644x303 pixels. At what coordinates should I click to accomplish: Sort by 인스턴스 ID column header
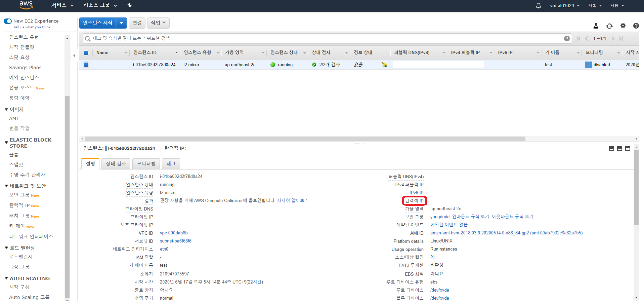point(155,53)
